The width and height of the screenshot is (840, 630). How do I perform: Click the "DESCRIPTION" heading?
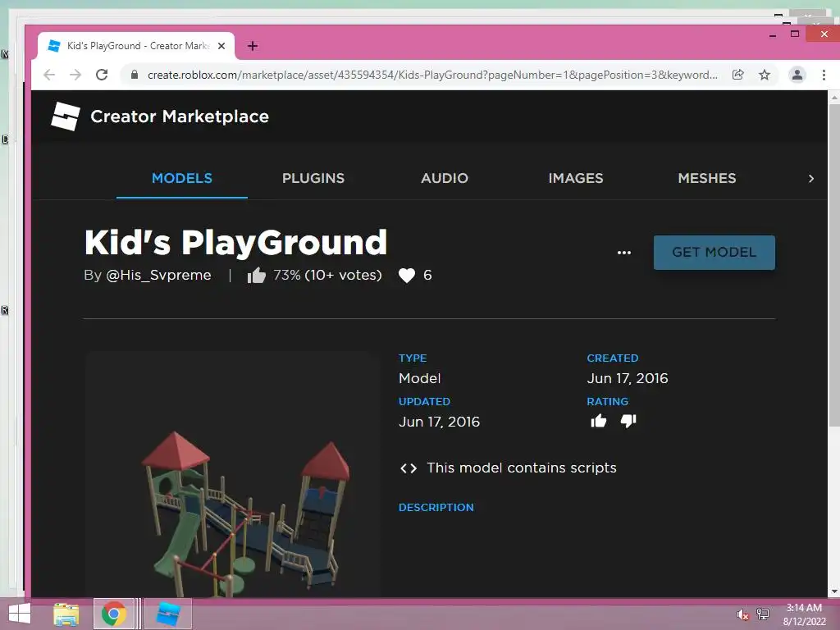click(x=436, y=507)
